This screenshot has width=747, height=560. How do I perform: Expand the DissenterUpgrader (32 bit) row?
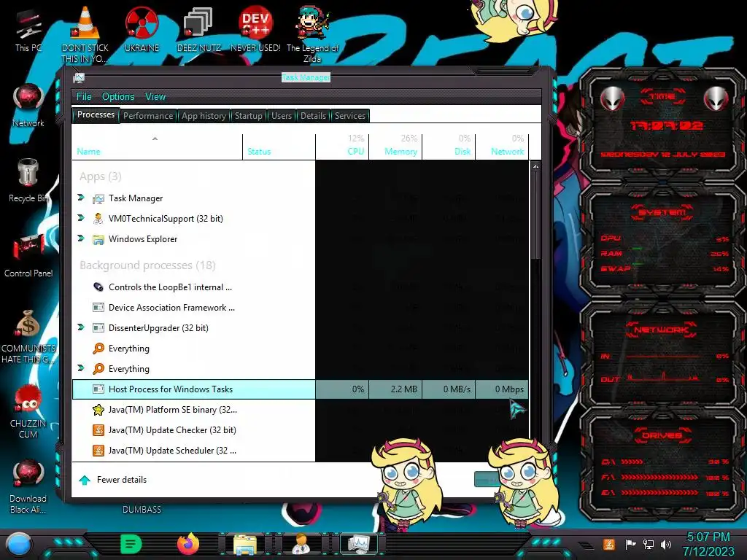pyautogui.click(x=81, y=327)
